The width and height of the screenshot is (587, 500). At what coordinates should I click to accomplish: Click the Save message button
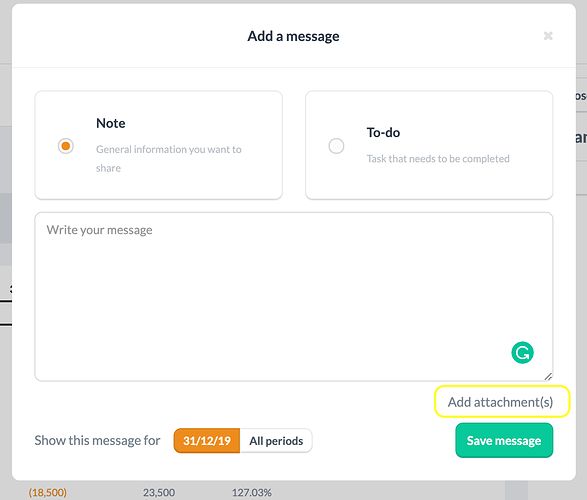[504, 440]
